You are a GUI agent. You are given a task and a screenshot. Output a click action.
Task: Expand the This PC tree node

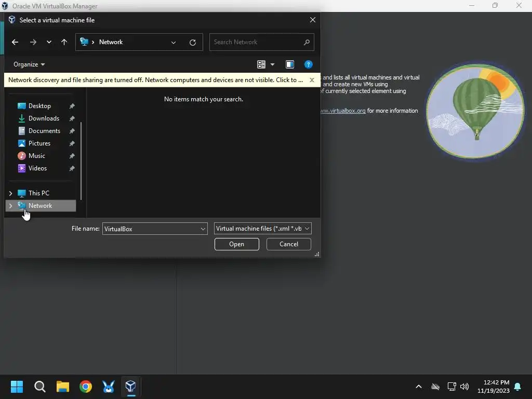[10, 193]
